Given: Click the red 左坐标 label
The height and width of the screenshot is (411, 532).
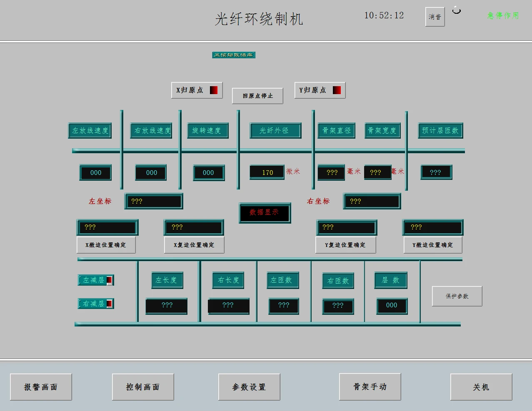Looking at the screenshot, I should click(x=100, y=202).
